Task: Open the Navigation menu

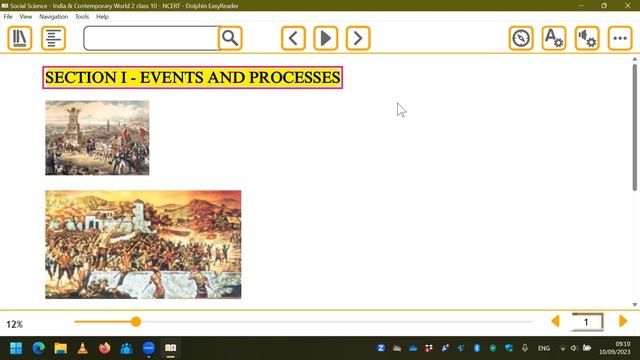Action: pyautogui.click(x=53, y=17)
